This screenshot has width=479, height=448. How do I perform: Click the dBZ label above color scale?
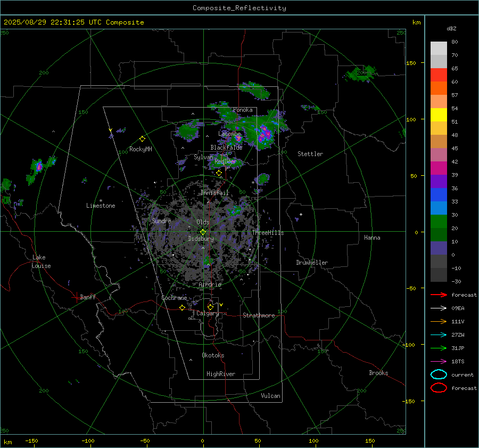[x=451, y=28]
